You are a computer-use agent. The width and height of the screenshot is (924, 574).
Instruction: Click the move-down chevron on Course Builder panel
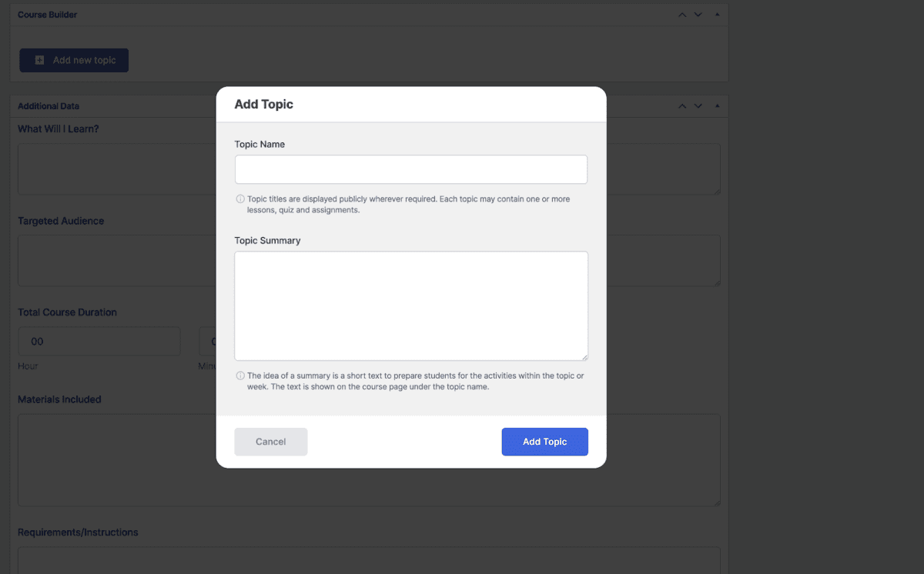coord(698,14)
